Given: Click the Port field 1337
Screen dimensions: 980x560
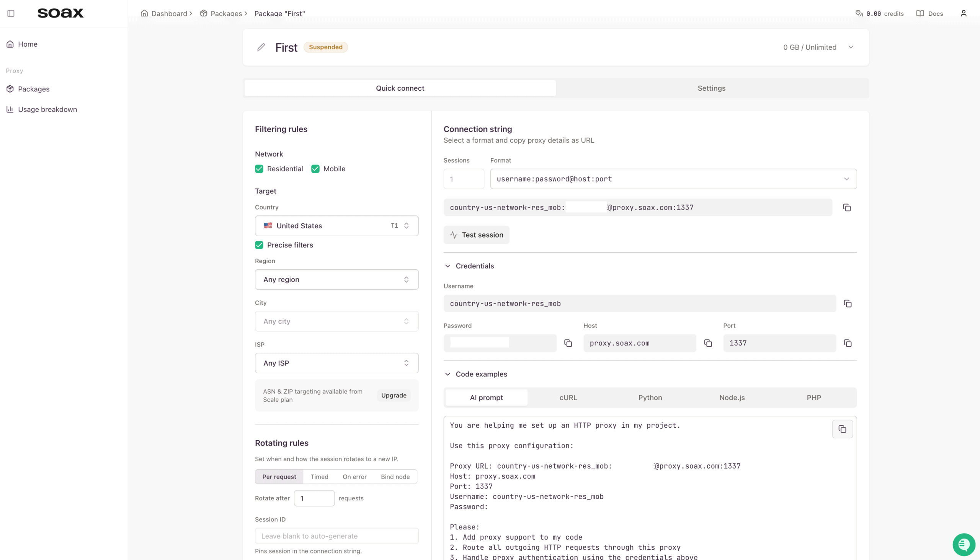Looking at the screenshot, I should tap(779, 343).
